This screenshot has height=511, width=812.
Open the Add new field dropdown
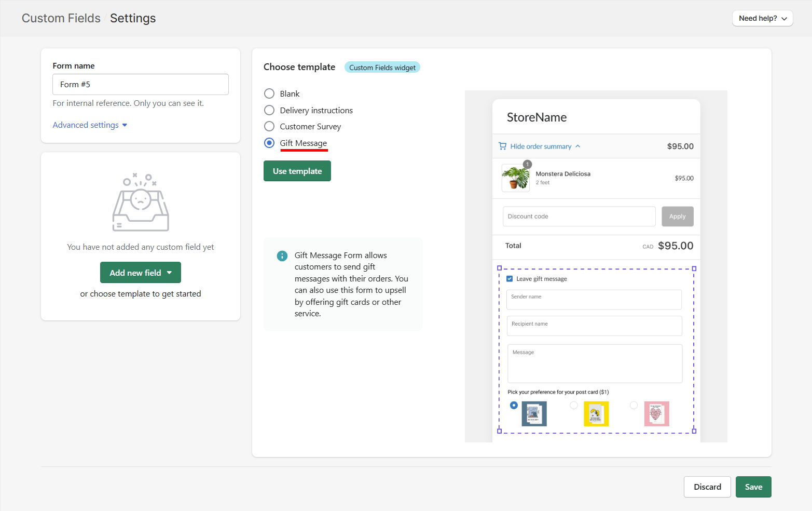(141, 273)
